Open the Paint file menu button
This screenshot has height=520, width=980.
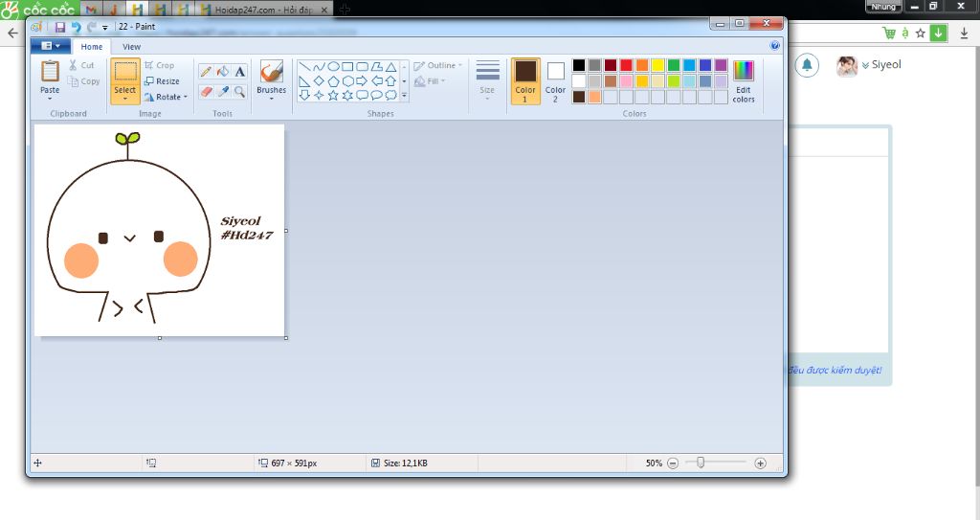51,46
